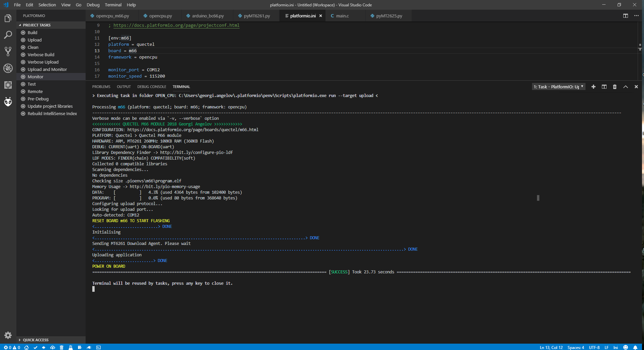Open the Selection menu

pyautogui.click(x=47, y=5)
